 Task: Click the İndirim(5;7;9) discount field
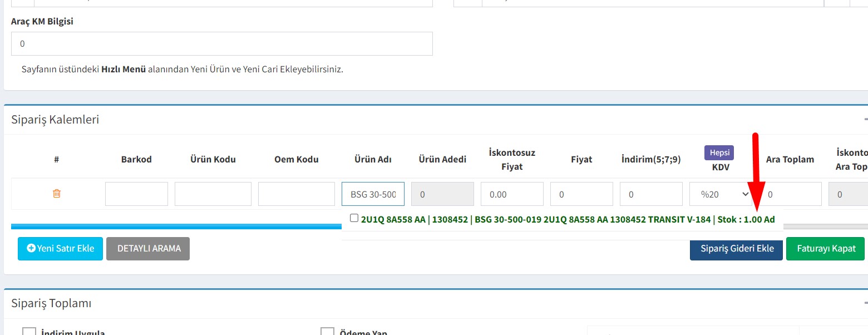coord(651,194)
